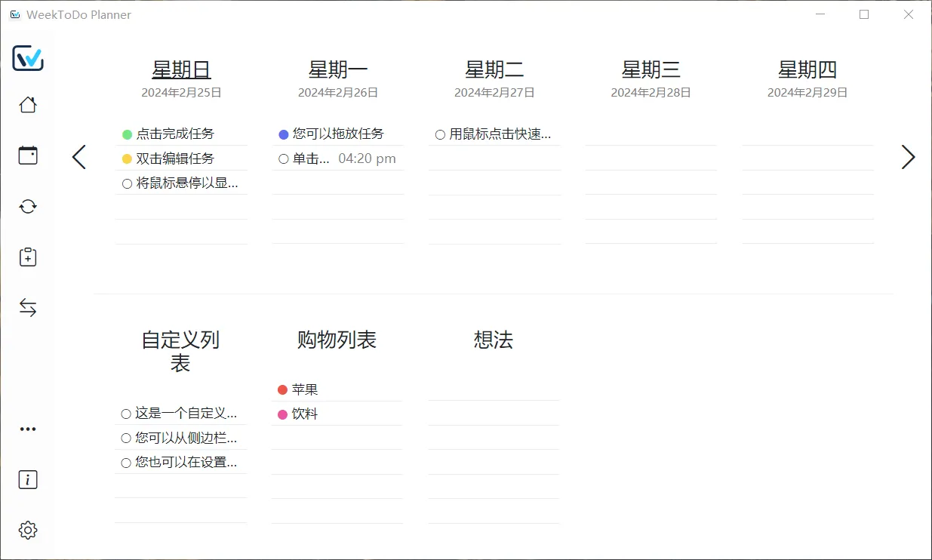Screen dimensions: 932x560
Task: Open the calendar date picker icon
Action: [28, 155]
